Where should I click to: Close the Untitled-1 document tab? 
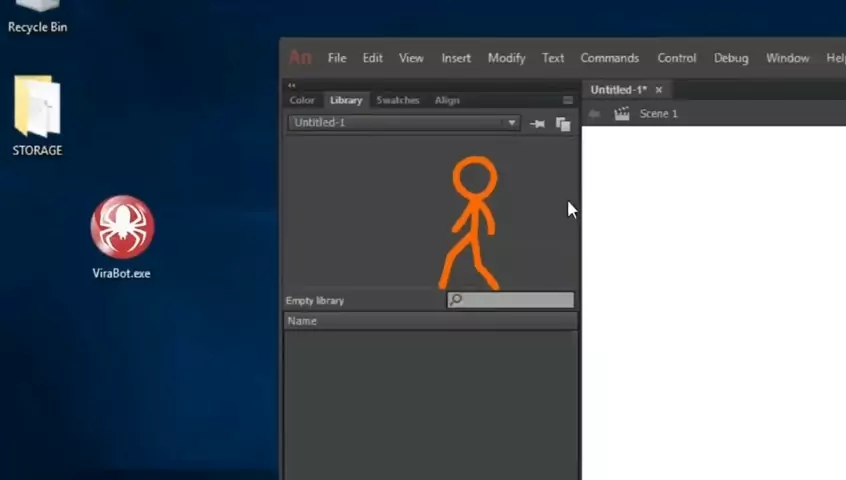(659, 90)
